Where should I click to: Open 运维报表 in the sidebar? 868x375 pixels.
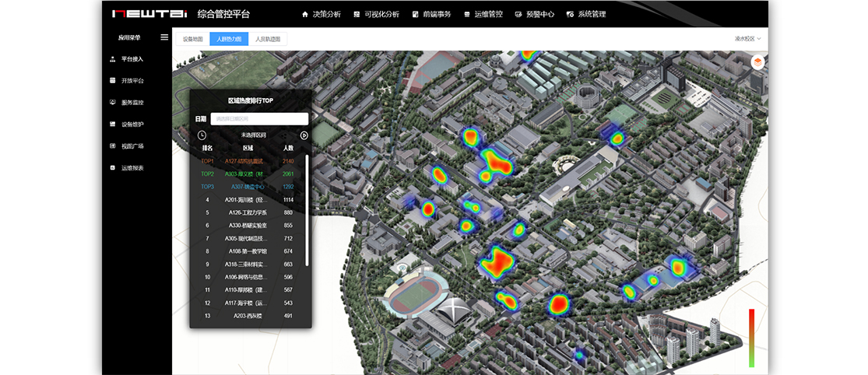[132, 168]
